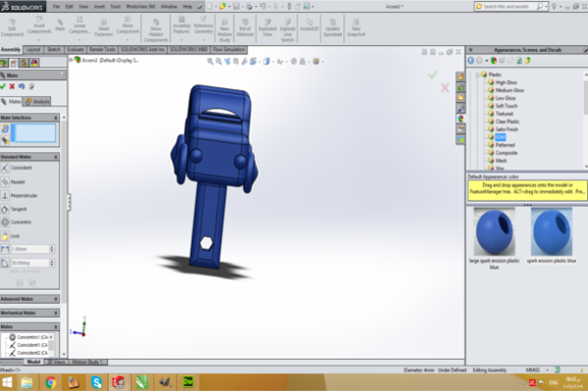This screenshot has height=392, width=588.
Task: Select the High Gloss plastic folder
Action: [x=506, y=82]
